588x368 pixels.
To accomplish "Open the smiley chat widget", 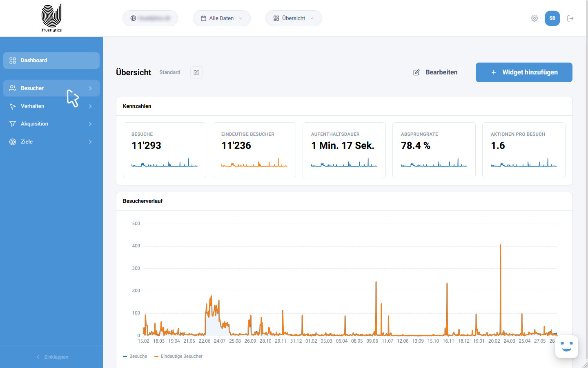I will (x=566, y=347).
